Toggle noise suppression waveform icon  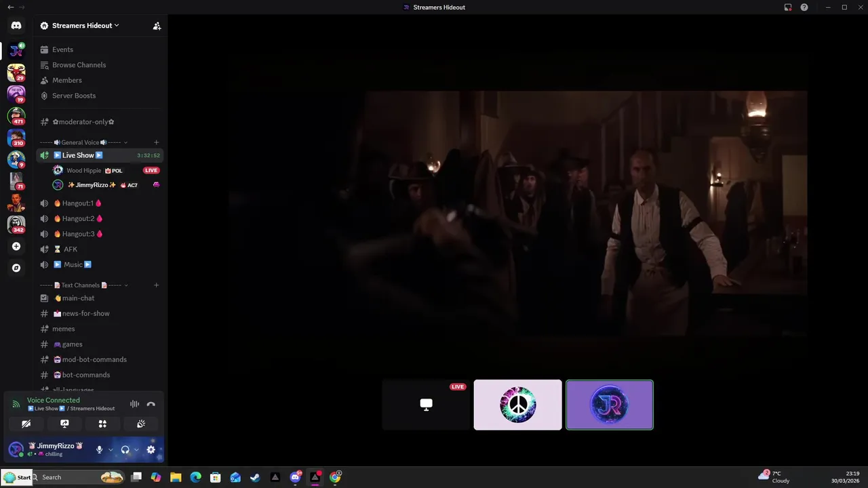point(134,404)
